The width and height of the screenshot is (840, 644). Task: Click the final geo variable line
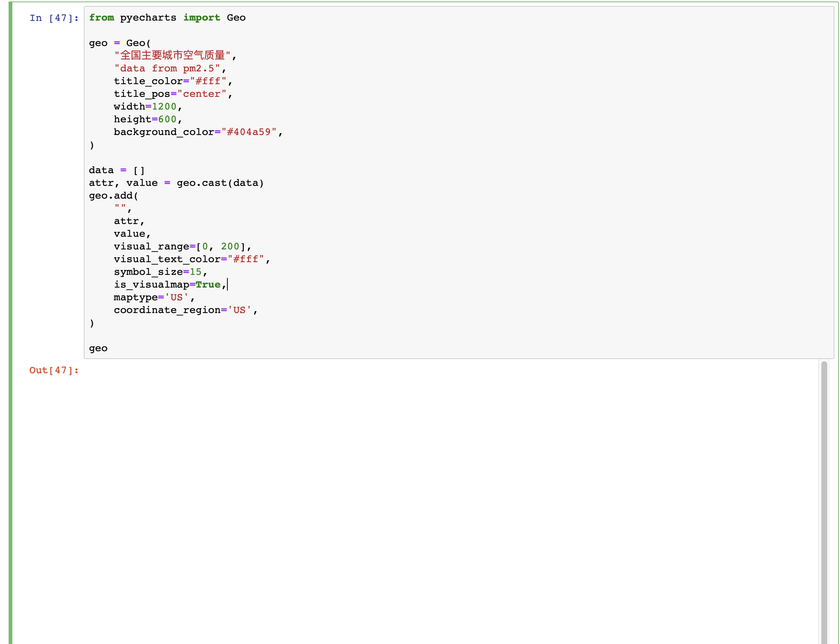98,348
